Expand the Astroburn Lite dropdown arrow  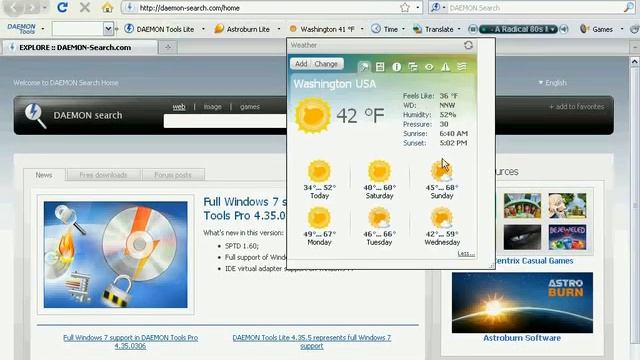[x=279, y=29]
